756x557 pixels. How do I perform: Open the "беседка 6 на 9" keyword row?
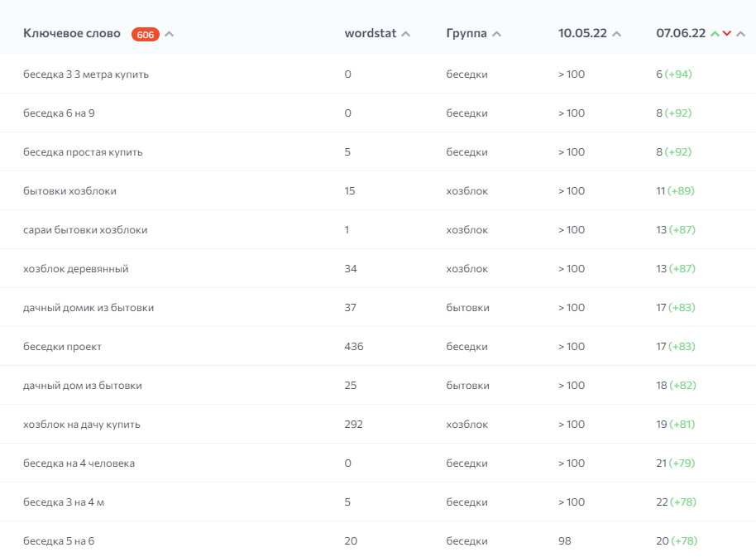(59, 113)
